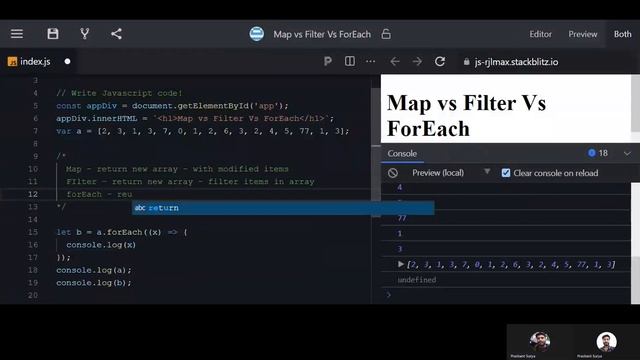The width and height of the screenshot is (640, 360).
Task: Click the 18 messages count badge
Action: point(598,153)
